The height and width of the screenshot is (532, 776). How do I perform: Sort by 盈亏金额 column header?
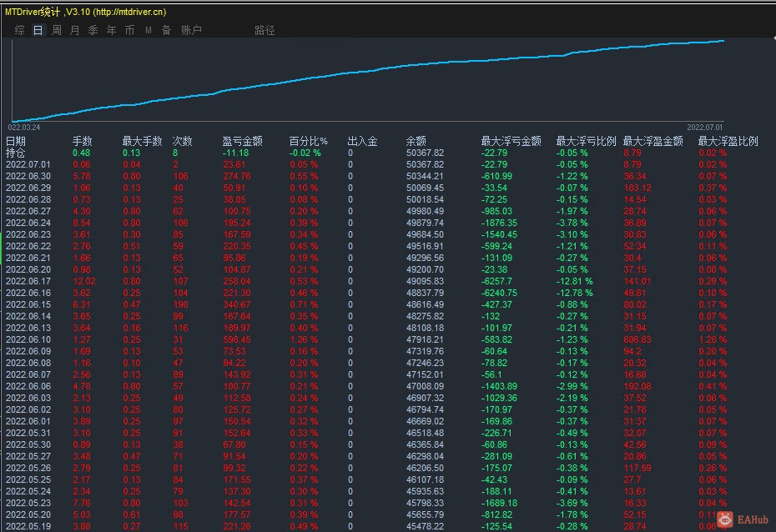click(x=242, y=141)
